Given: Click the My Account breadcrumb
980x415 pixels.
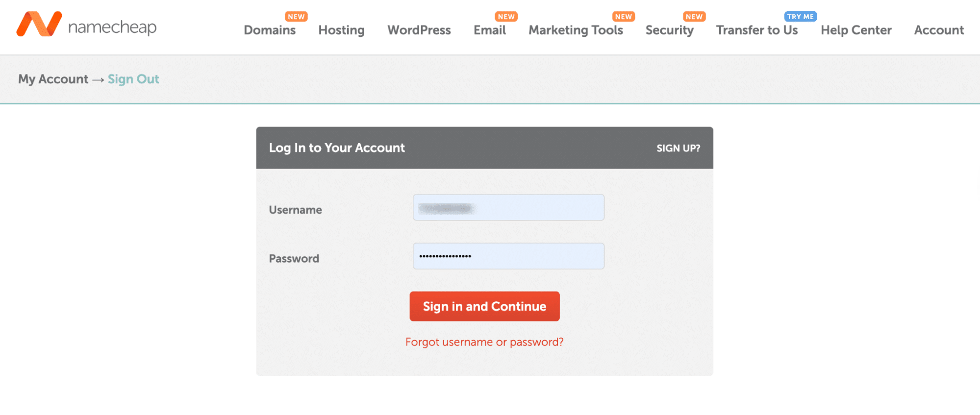Looking at the screenshot, I should [x=53, y=79].
